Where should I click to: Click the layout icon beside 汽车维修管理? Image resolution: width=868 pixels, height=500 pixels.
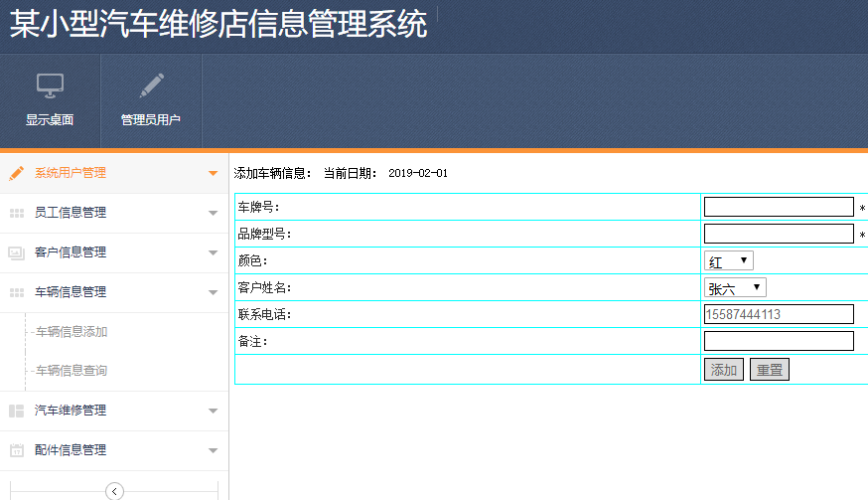pos(16,411)
